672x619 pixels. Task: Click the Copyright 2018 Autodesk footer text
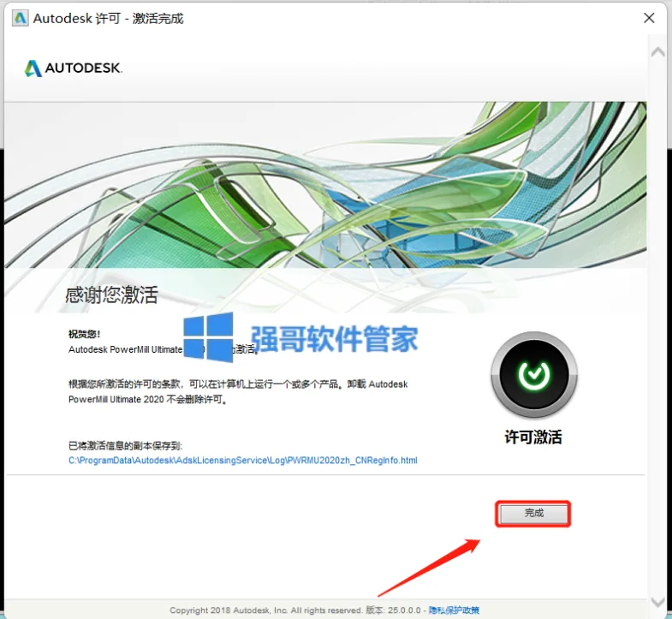coord(265,610)
